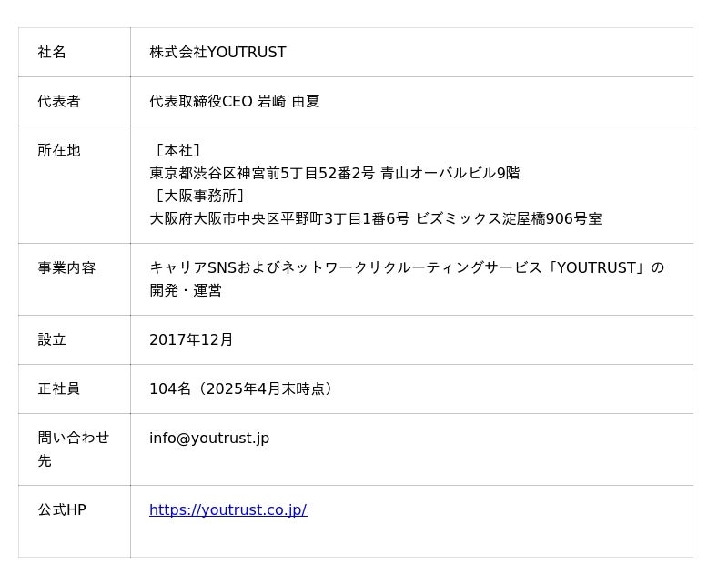Click representative name 代表取締役CEO 岩崎 由夏
This screenshot has height=585, width=728.
pyautogui.click(x=234, y=102)
